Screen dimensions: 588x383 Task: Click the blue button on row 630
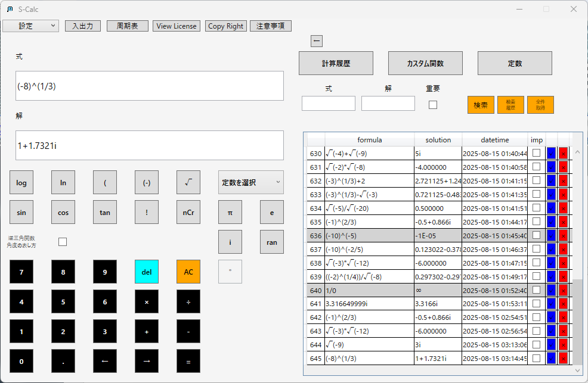(x=551, y=154)
